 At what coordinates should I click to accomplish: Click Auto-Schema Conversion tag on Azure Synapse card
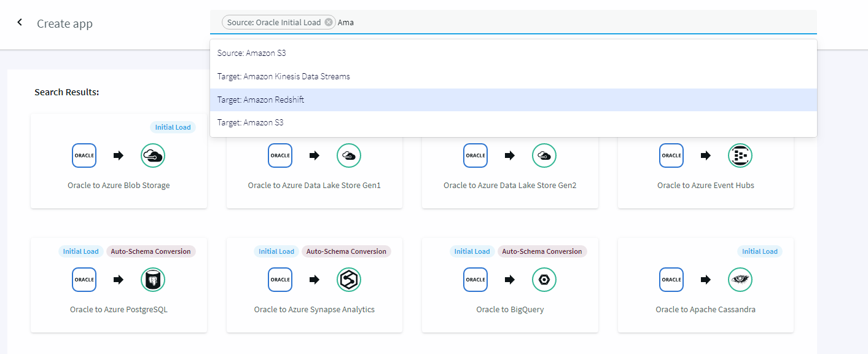(x=346, y=251)
